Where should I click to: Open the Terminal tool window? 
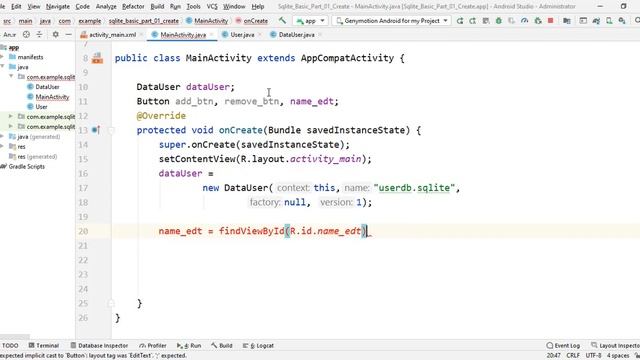[x=44, y=345]
